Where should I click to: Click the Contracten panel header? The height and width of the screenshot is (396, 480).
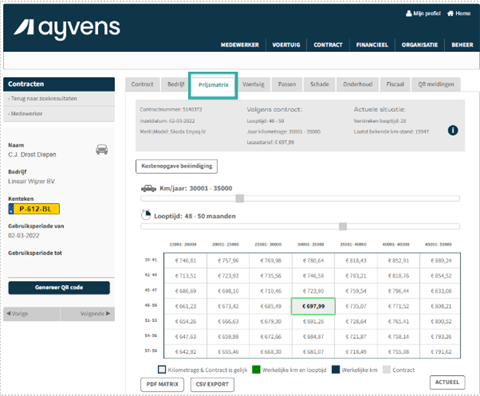(x=59, y=84)
